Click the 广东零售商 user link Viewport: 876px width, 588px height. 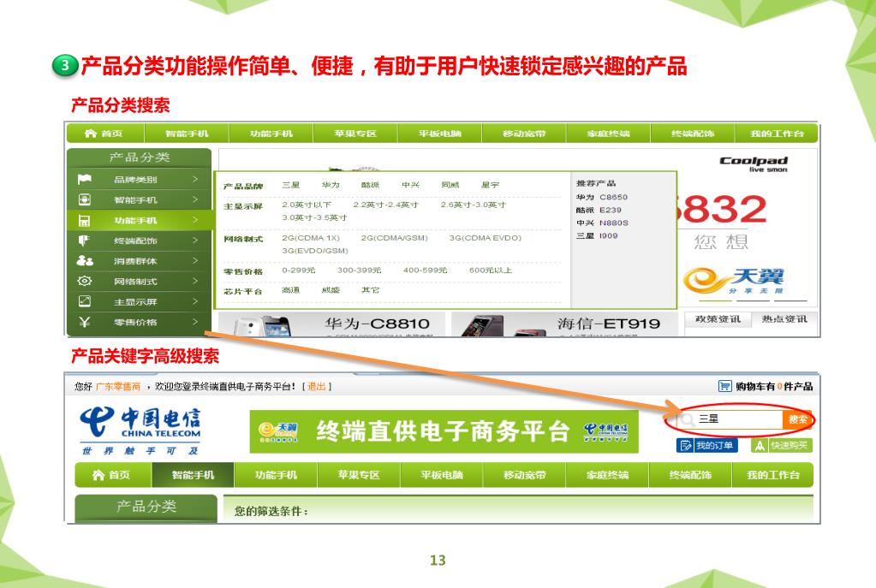[x=118, y=386]
